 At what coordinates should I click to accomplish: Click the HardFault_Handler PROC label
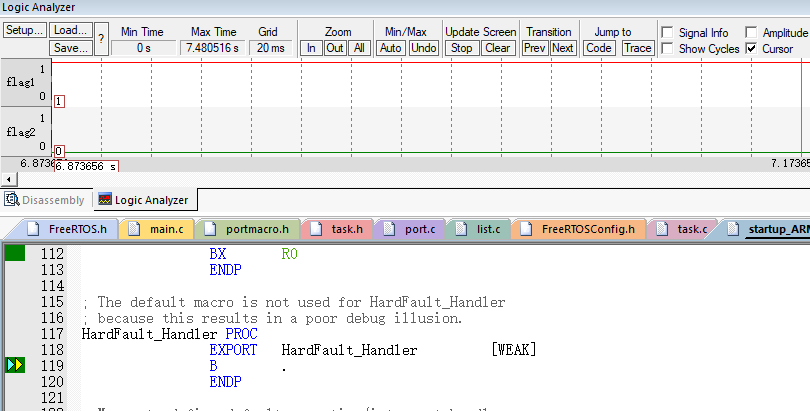click(169, 334)
